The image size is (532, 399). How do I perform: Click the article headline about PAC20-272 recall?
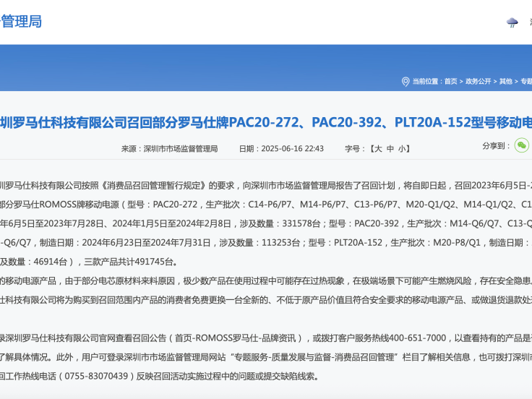(266, 122)
